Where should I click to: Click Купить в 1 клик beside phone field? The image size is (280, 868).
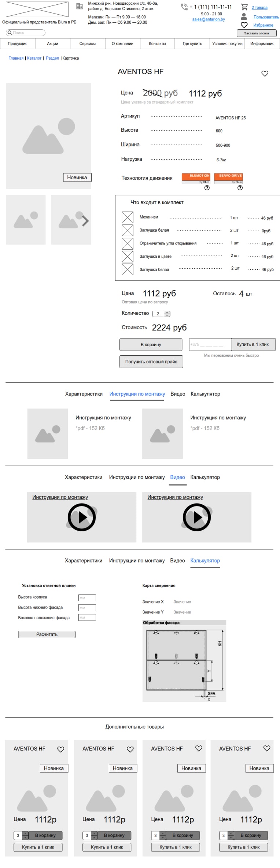(x=253, y=344)
